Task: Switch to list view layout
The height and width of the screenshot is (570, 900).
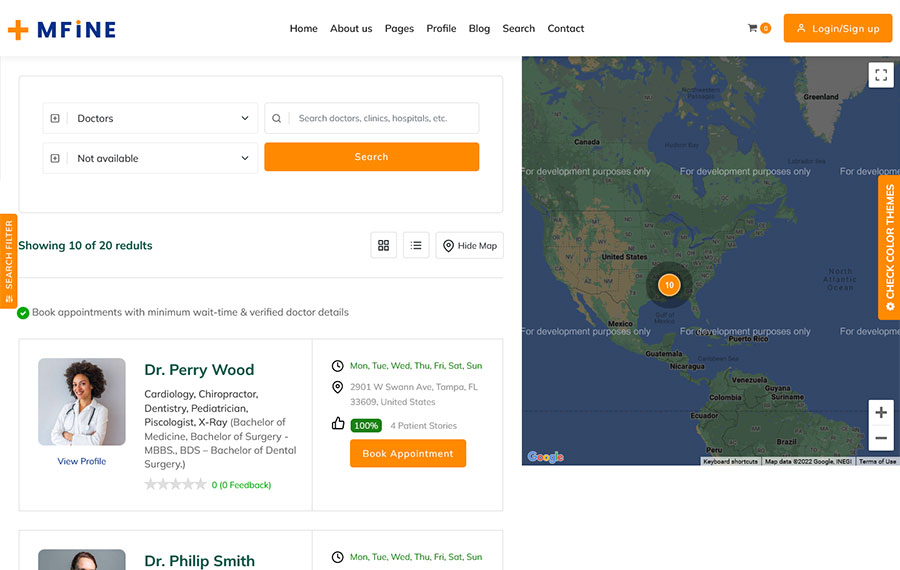Action: (x=416, y=245)
